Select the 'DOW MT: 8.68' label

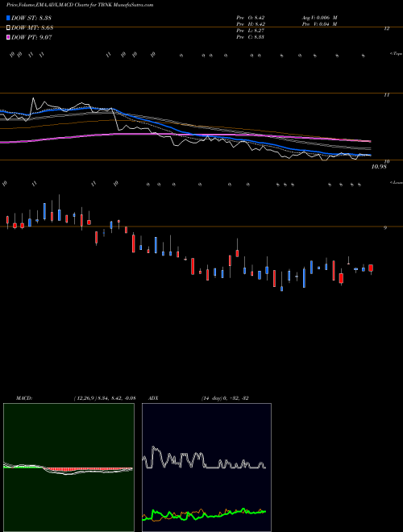pyautogui.click(x=32, y=28)
